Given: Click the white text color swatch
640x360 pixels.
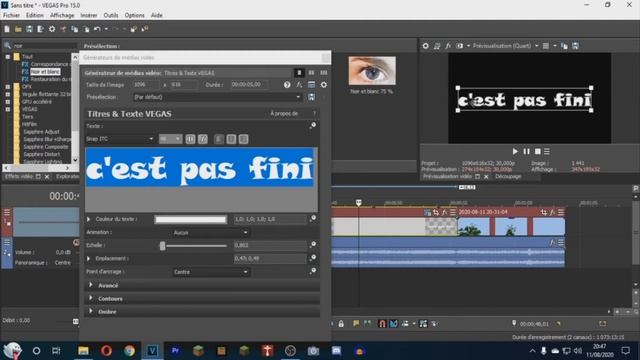Looking at the screenshot, I should [191, 219].
